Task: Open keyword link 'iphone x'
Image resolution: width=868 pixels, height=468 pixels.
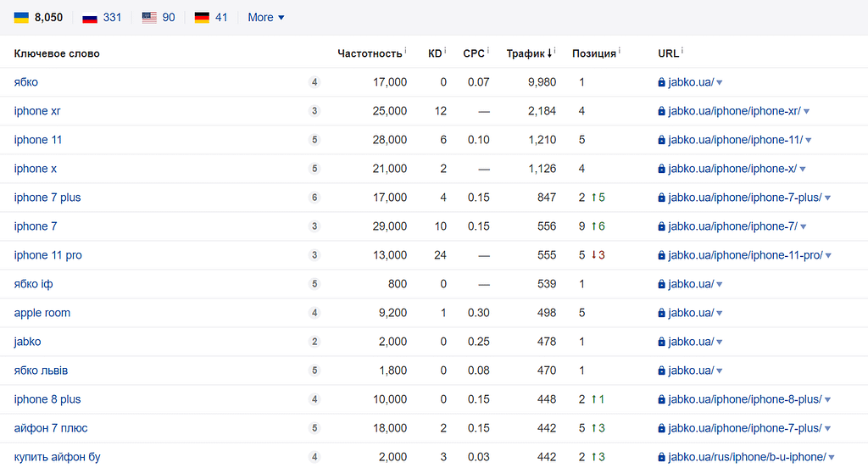Action: point(35,169)
